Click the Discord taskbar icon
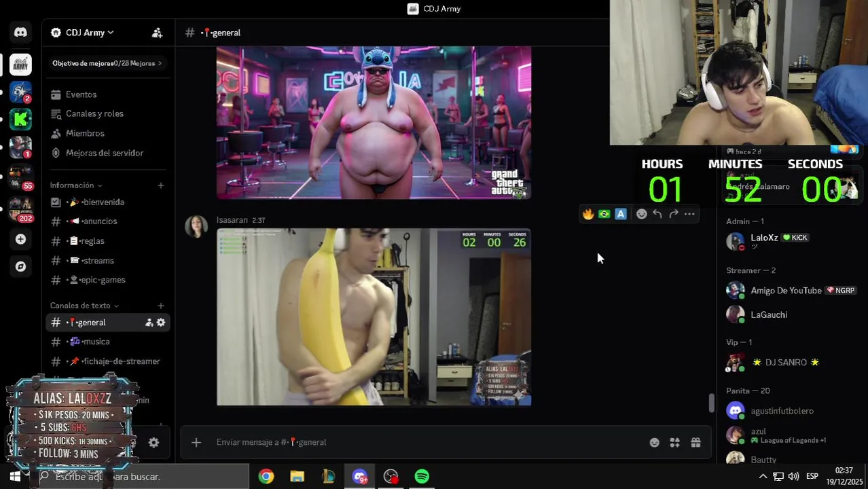Viewport: 868px width, 489px height. [x=359, y=477]
